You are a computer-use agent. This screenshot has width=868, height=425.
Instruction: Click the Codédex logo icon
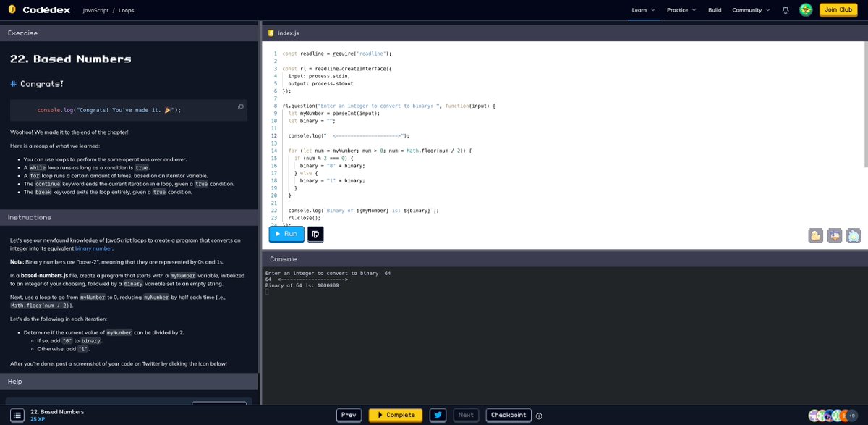pyautogui.click(x=11, y=10)
